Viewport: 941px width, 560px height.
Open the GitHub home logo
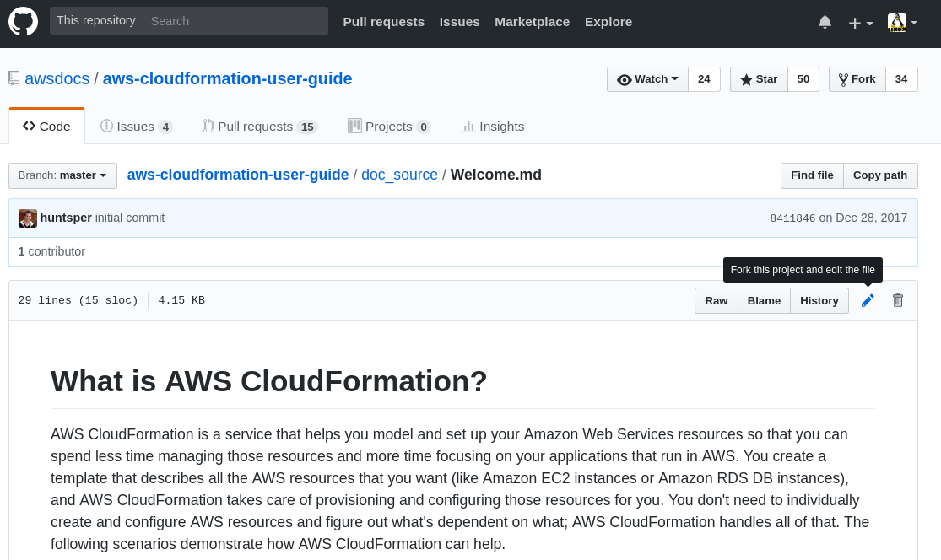(24, 21)
